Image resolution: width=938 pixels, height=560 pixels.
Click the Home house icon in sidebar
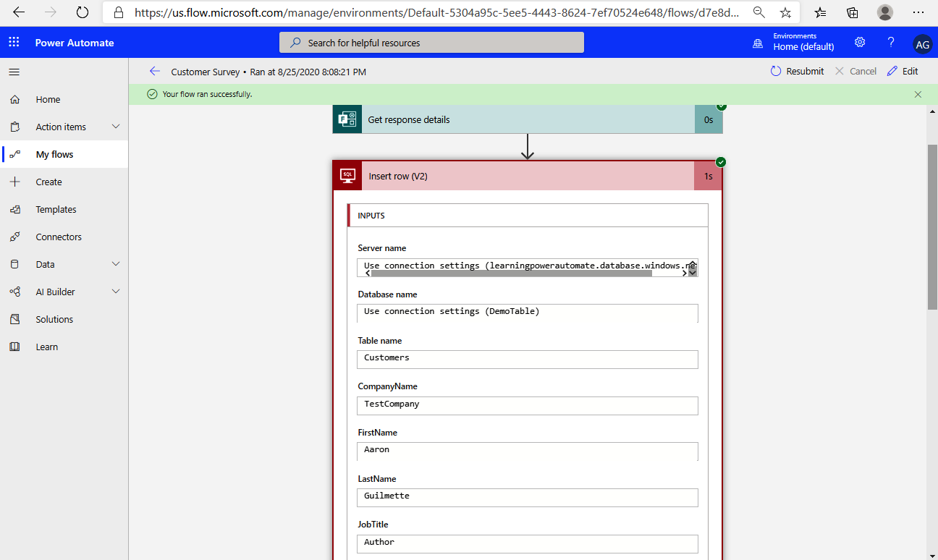coord(15,100)
